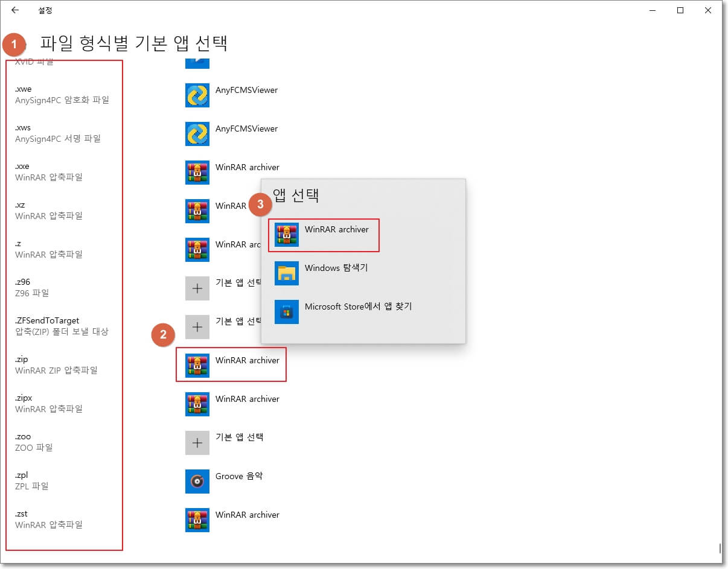Click WinRAR icon in the .z row

[197, 250]
